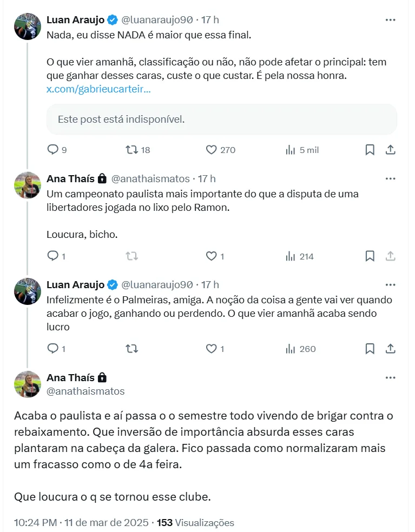Click the 10:24 PM post timestamp
The image size is (415, 532).
tap(36, 523)
